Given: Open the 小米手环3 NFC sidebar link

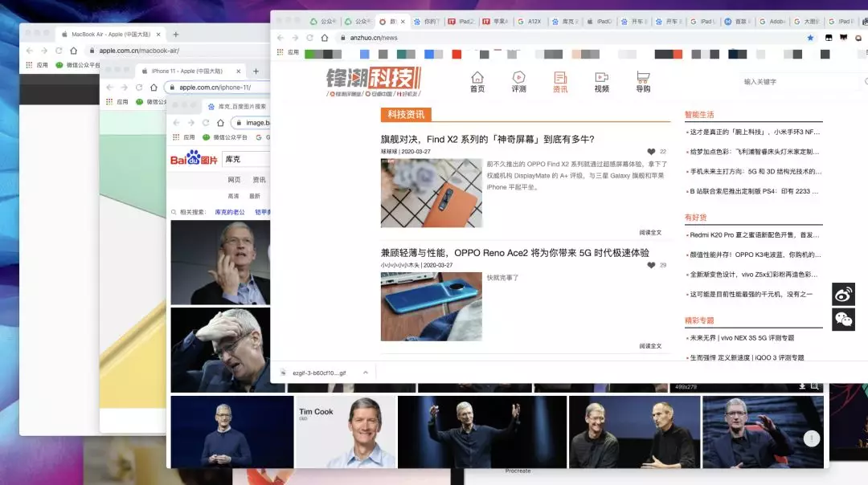Looking at the screenshot, I should point(755,132).
